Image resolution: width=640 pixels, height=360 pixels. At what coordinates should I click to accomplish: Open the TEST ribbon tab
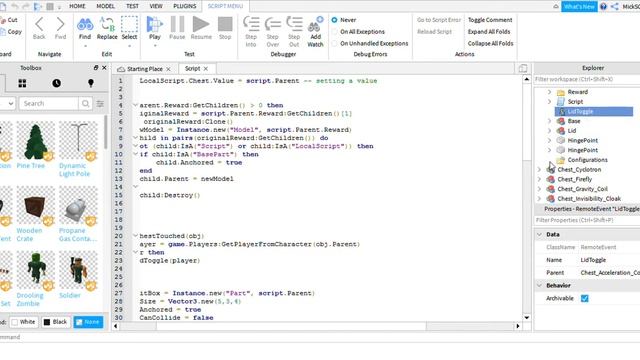click(132, 6)
